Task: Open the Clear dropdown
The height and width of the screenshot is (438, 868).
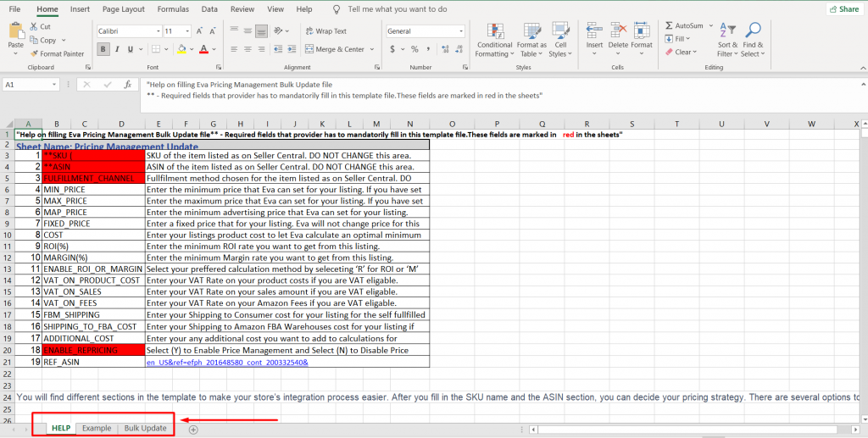Action: (x=681, y=52)
